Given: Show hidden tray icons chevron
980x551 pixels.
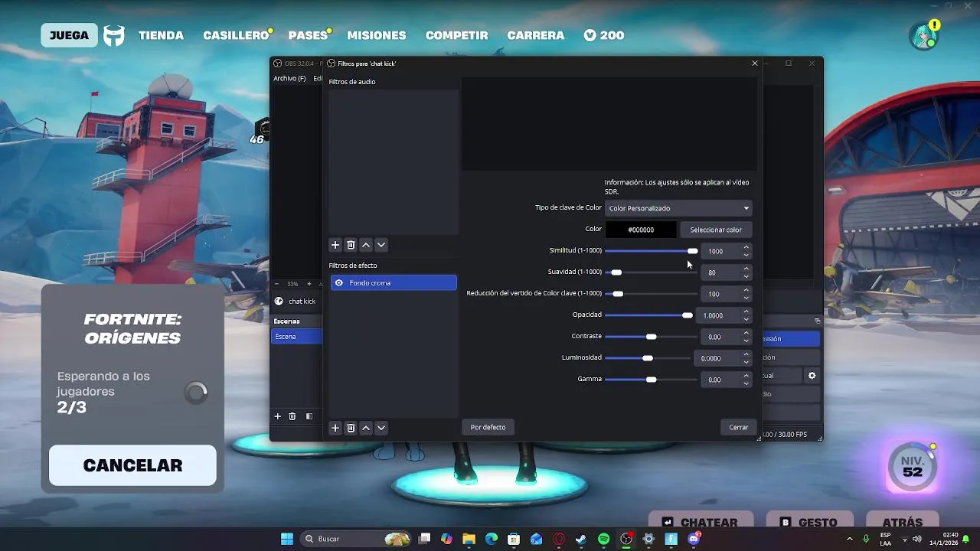Looking at the screenshot, I should (x=849, y=539).
